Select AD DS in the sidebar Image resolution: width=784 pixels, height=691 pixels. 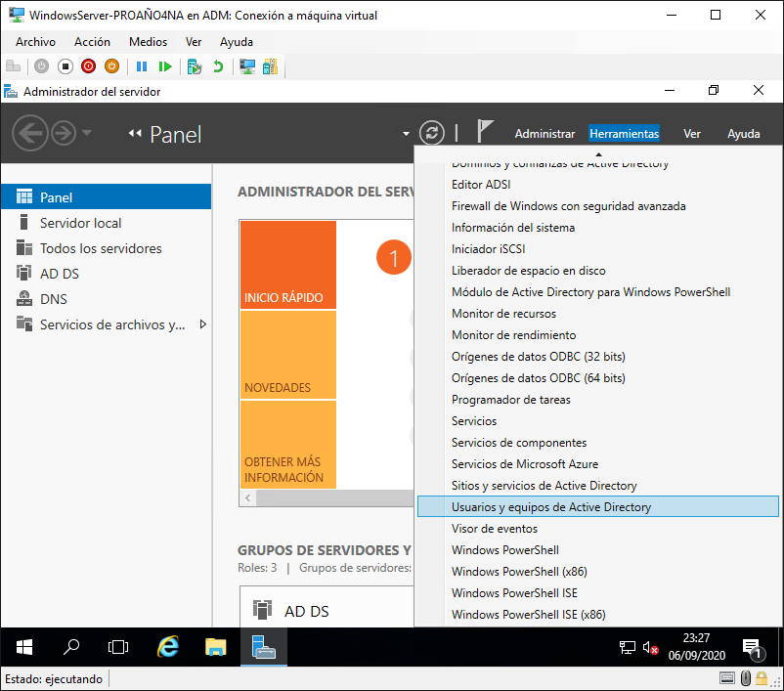(106, 274)
